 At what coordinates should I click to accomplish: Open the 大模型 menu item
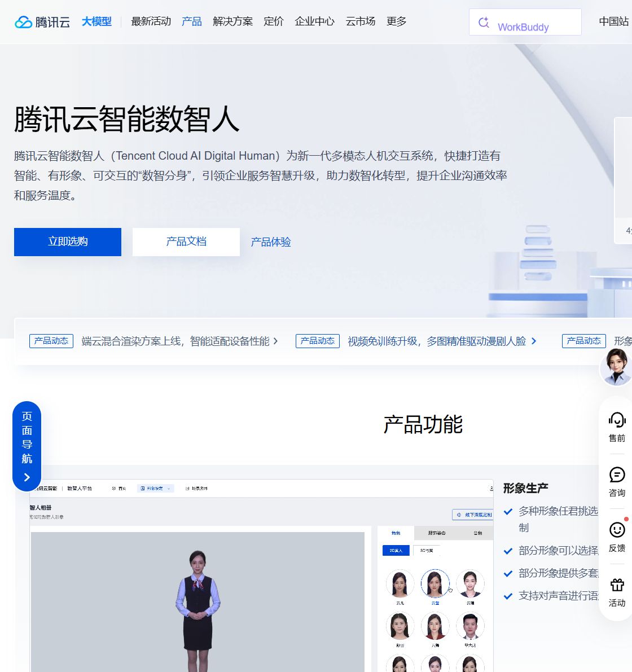pos(96,21)
